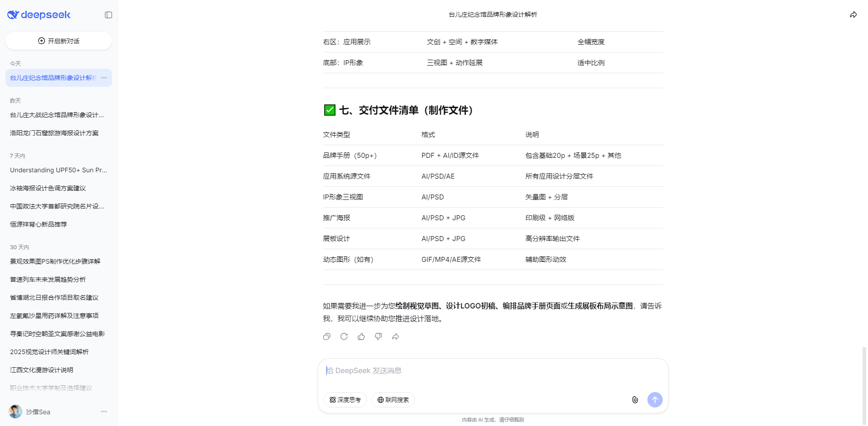Screen dimensions: 868x426
Task: Click the green checkmark icon beside 七、交付文件清单
Action: (330, 110)
